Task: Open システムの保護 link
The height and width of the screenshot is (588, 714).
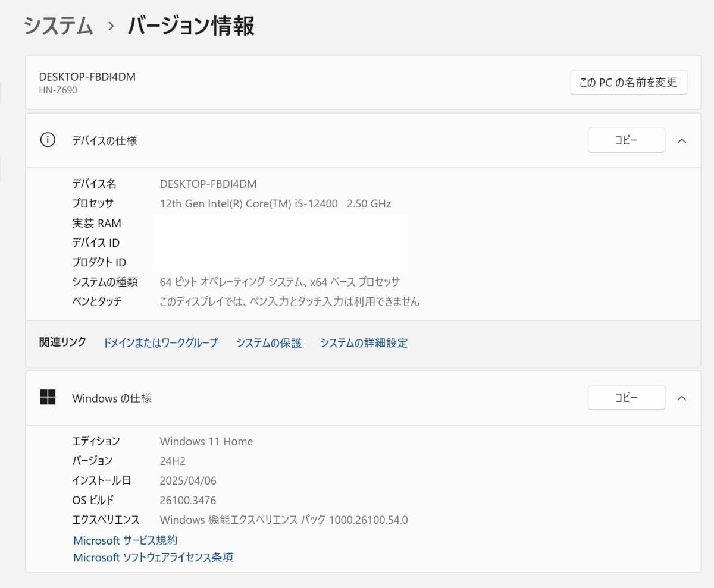Action: (x=269, y=342)
